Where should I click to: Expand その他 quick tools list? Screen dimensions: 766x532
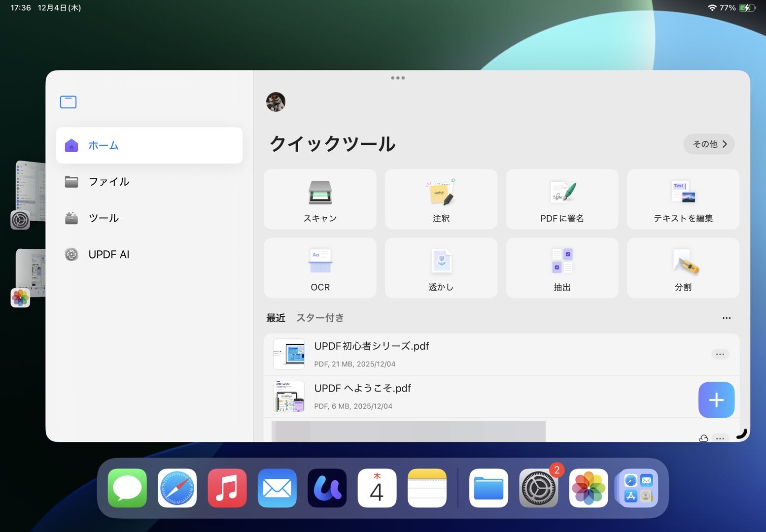[709, 144]
